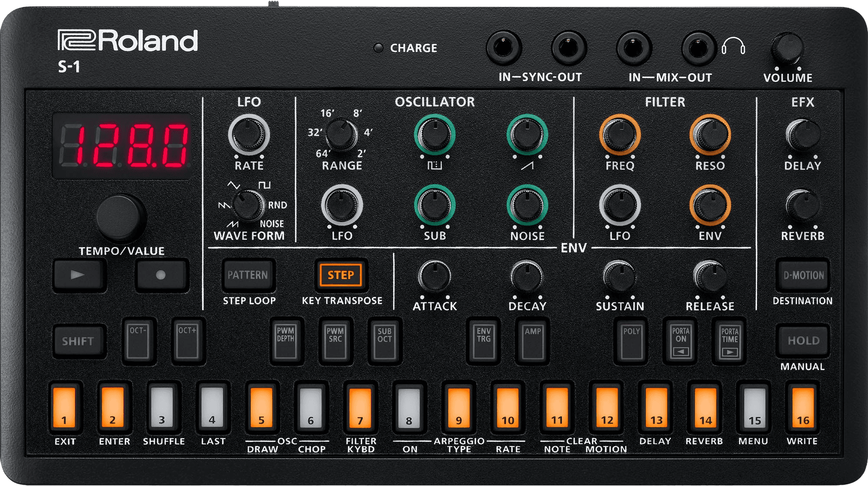Click the filter ENV knob
The width and height of the screenshot is (868, 486).
click(x=710, y=205)
